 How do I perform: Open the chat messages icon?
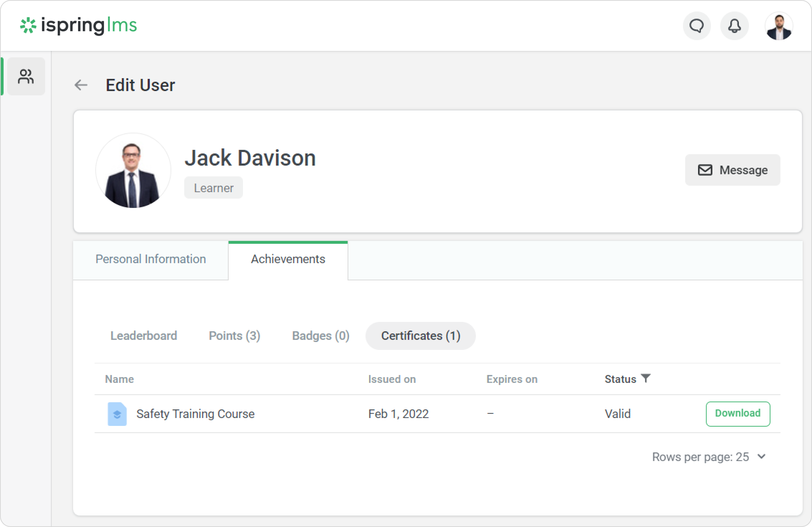697,26
